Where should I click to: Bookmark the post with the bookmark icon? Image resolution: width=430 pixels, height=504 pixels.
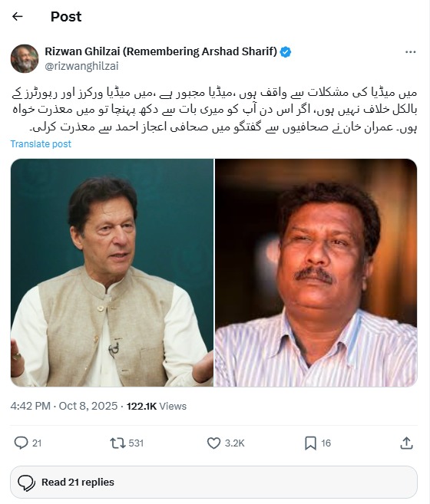(x=310, y=443)
